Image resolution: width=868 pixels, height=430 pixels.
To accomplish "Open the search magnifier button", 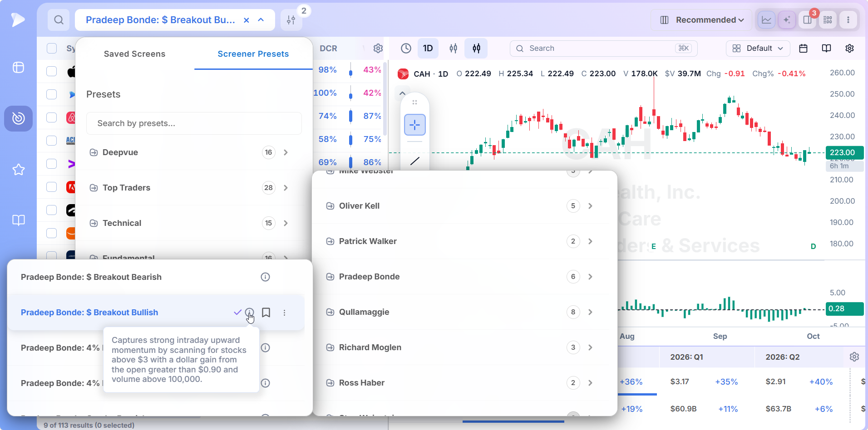I will (x=59, y=20).
